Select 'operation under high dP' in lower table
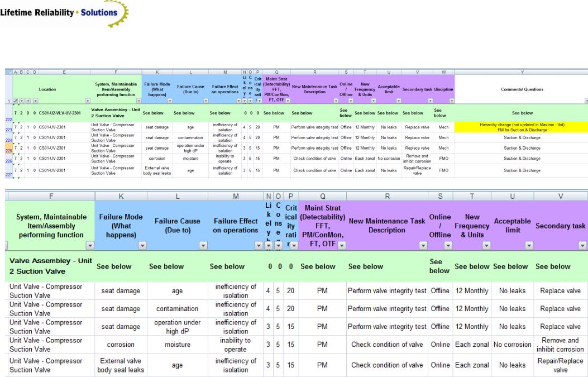 (x=178, y=327)
